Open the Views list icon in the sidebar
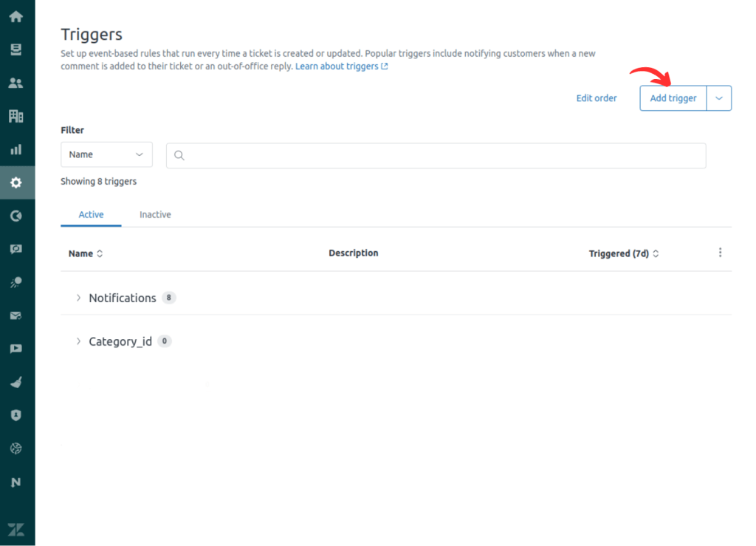 [16, 50]
